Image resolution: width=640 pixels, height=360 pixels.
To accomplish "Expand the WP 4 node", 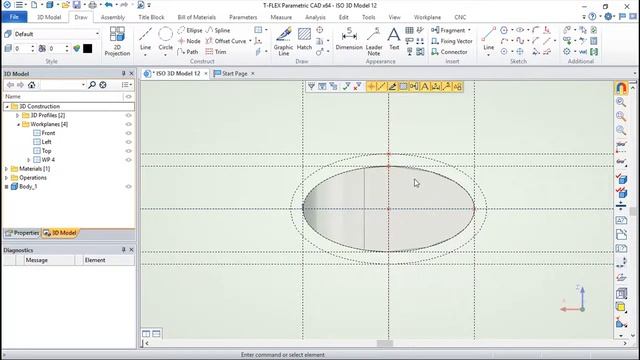I will [x=29, y=160].
